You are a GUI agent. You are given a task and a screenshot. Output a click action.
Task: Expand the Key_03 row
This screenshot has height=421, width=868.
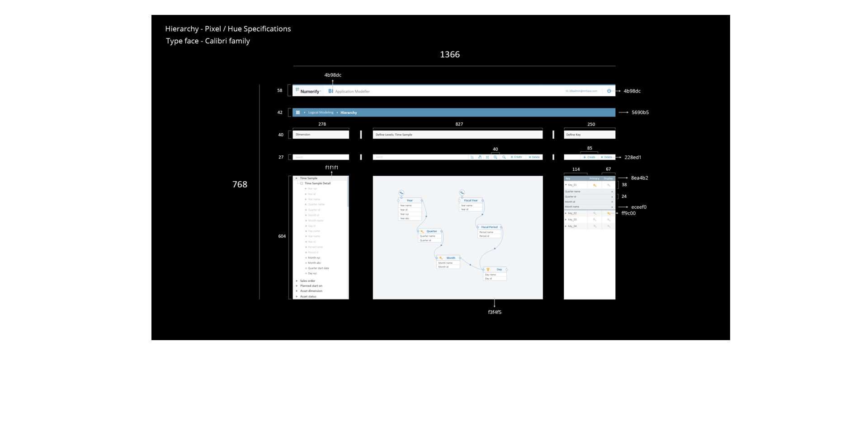(566, 220)
